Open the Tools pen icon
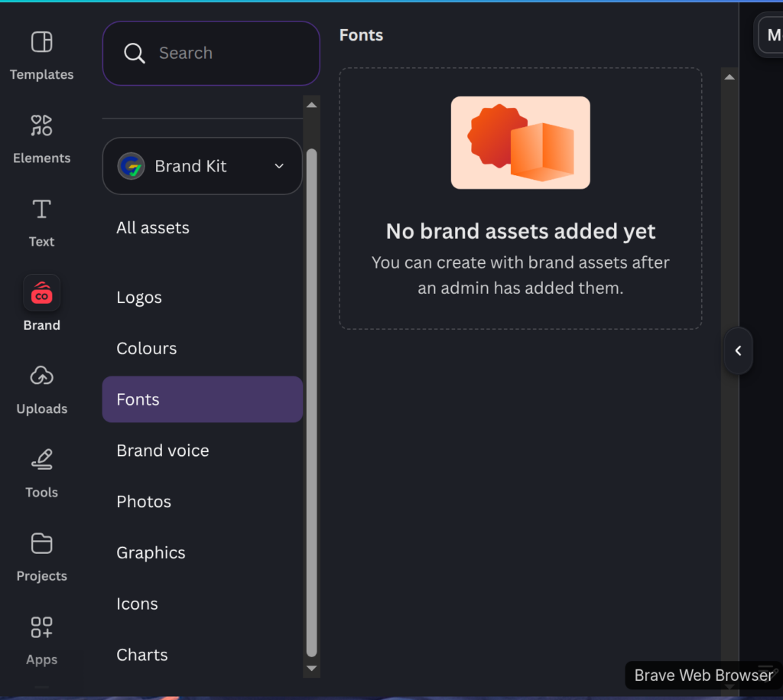783x700 pixels. 41,459
